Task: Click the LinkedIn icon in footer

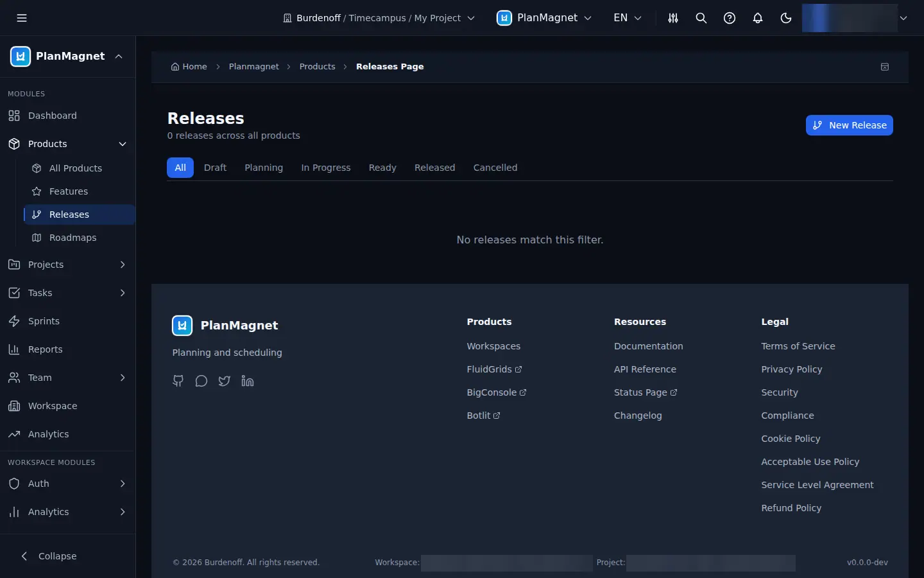Action: (248, 381)
